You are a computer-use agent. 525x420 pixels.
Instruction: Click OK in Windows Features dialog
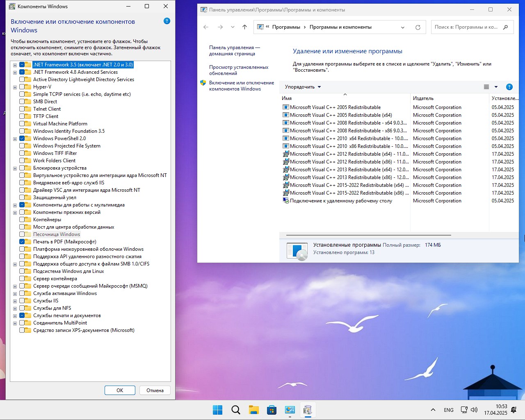point(120,390)
